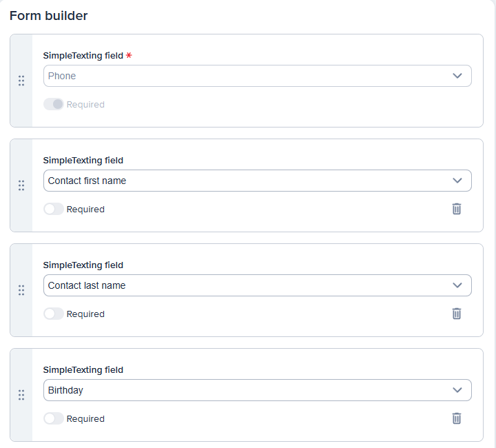Turn on Required for Contact last name
The height and width of the screenshot is (448, 496).
[54, 314]
